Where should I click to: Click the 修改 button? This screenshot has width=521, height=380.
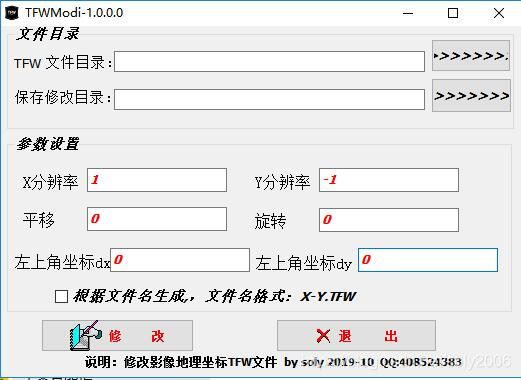[117, 335]
